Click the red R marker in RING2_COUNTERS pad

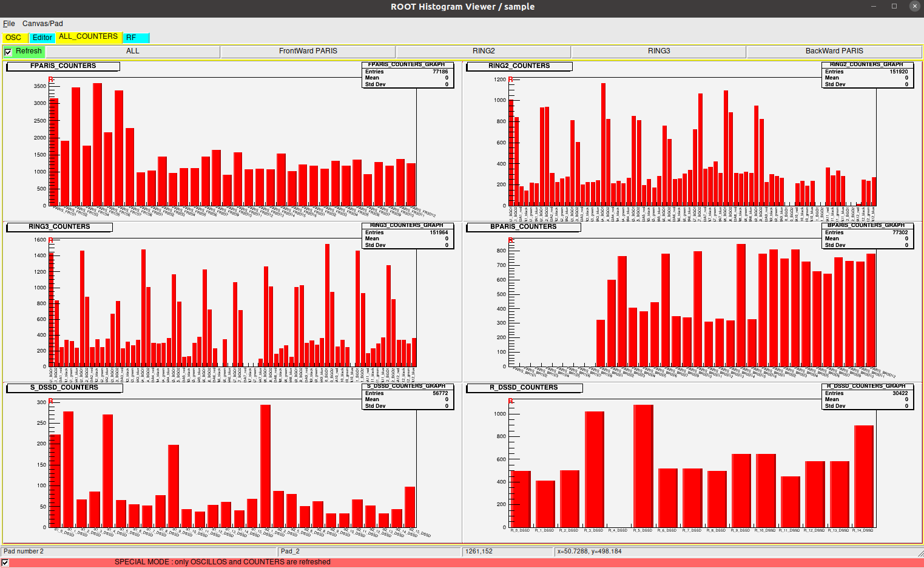[x=511, y=80]
